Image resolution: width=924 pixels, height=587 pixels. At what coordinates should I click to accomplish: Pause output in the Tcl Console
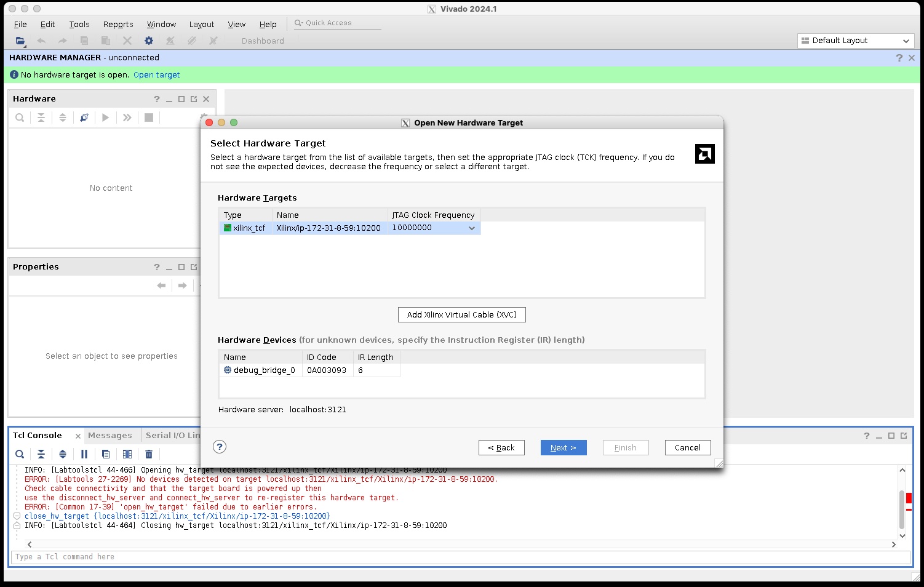[84, 454]
